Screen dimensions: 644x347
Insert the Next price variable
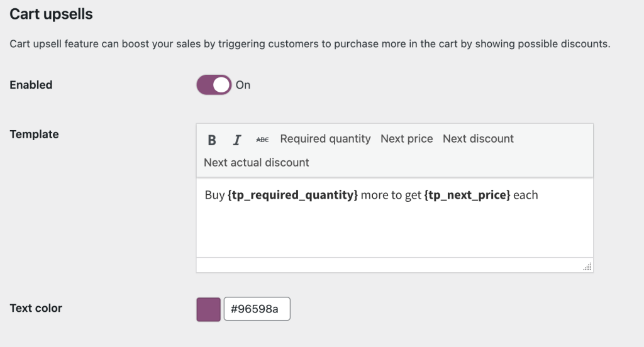[406, 139]
